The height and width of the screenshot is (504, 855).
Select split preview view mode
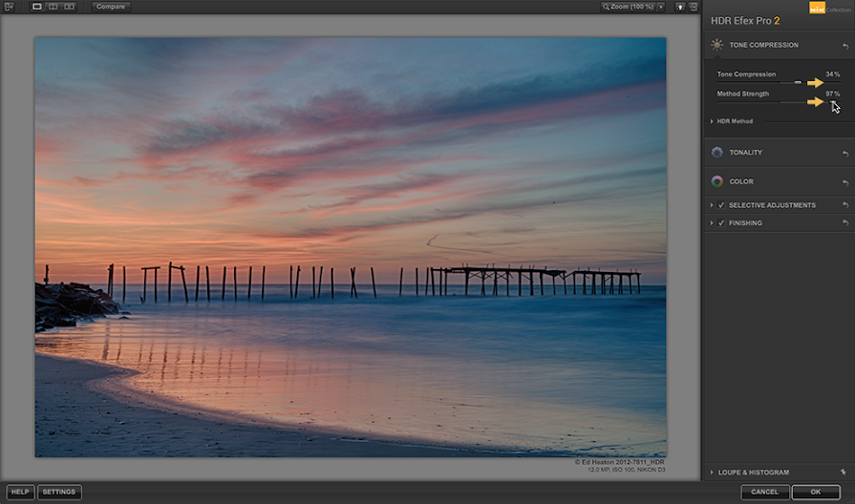pyautogui.click(x=53, y=7)
